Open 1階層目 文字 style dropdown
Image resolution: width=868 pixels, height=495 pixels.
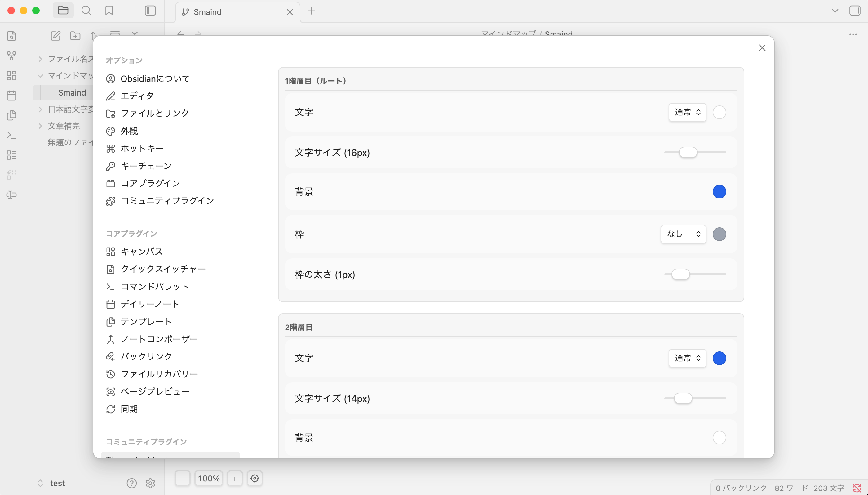click(x=687, y=112)
